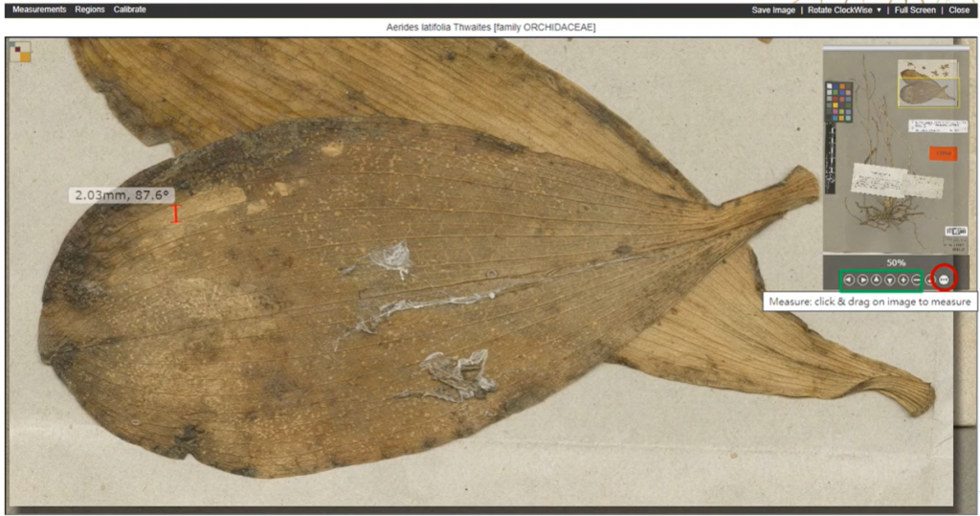The height and width of the screenshot is (516, 980).
Task: Open the Calibrate menu
Action: [x=130, y=10]
